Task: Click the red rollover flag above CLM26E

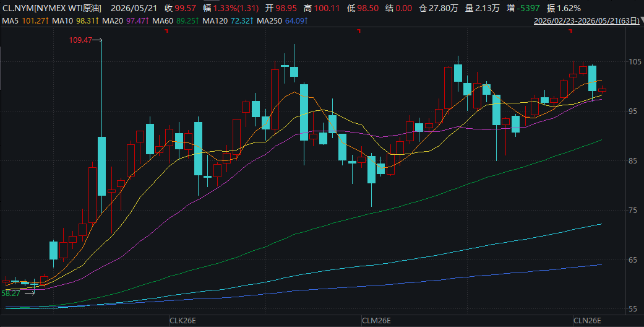Action: pos(359,31)
